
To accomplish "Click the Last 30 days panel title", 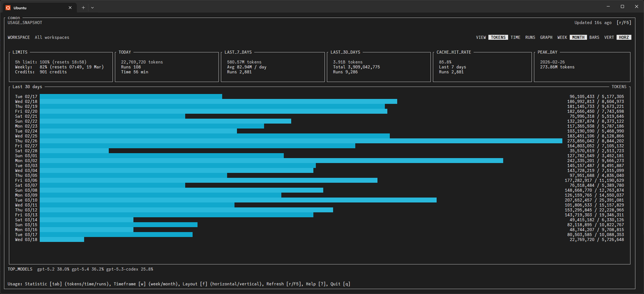I will click(x=27, y=86).
